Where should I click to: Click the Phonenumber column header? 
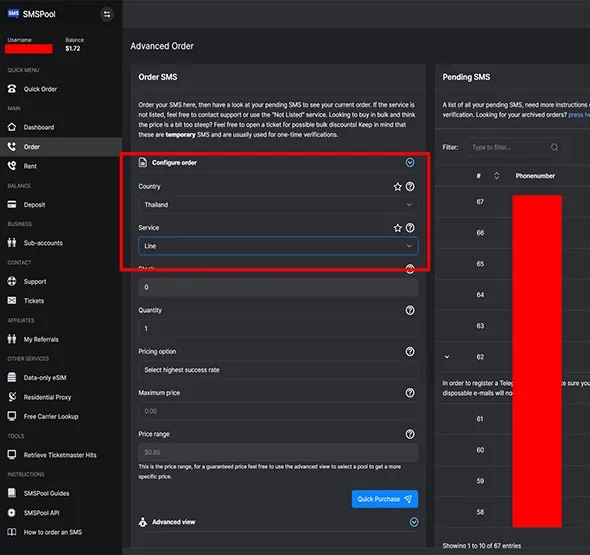[535, 176]
